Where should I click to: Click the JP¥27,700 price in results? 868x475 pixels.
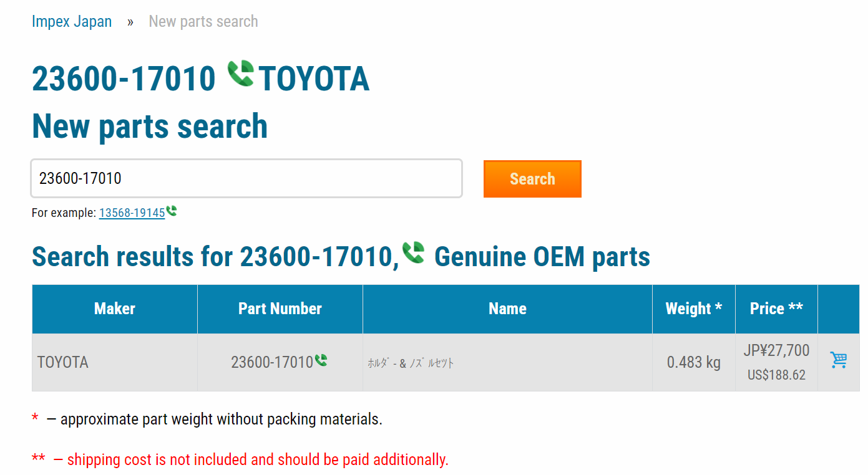pyautogui.click(x=776, y=350)
